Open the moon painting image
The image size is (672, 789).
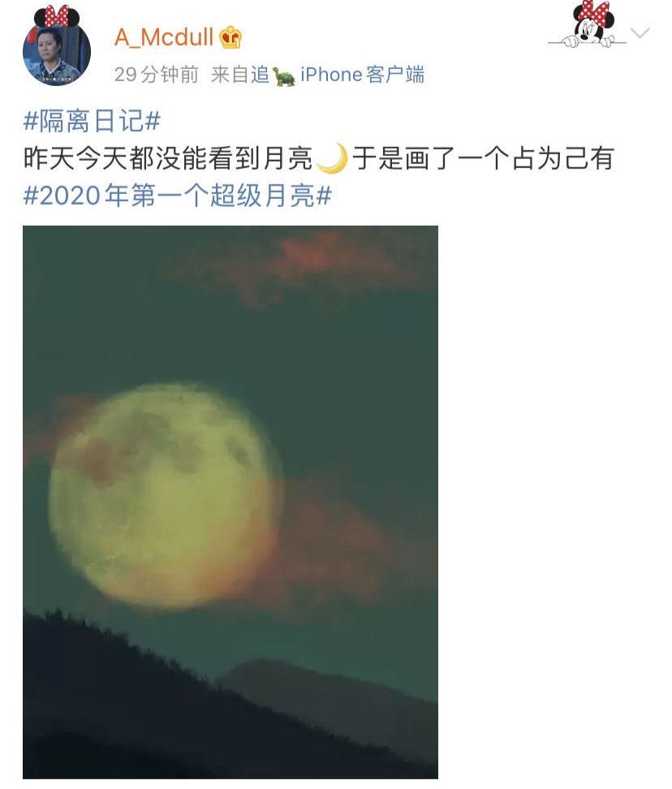tap(230, 502)
